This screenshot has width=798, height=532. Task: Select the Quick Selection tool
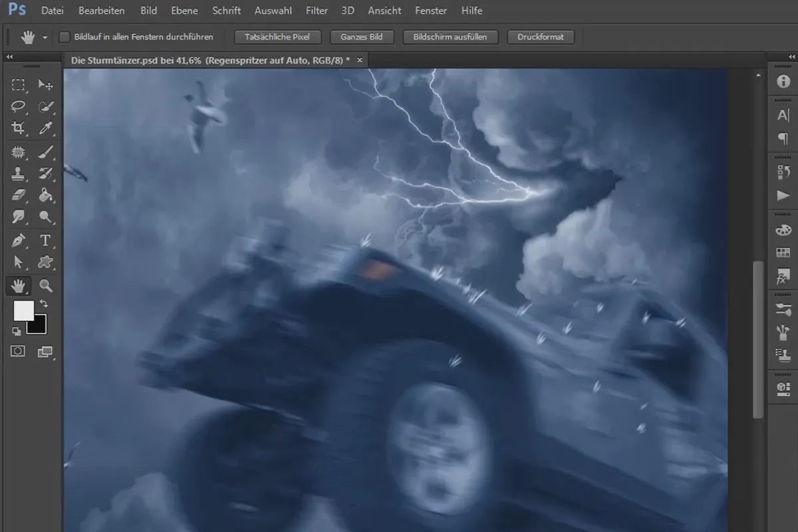(x=45, y=106)
